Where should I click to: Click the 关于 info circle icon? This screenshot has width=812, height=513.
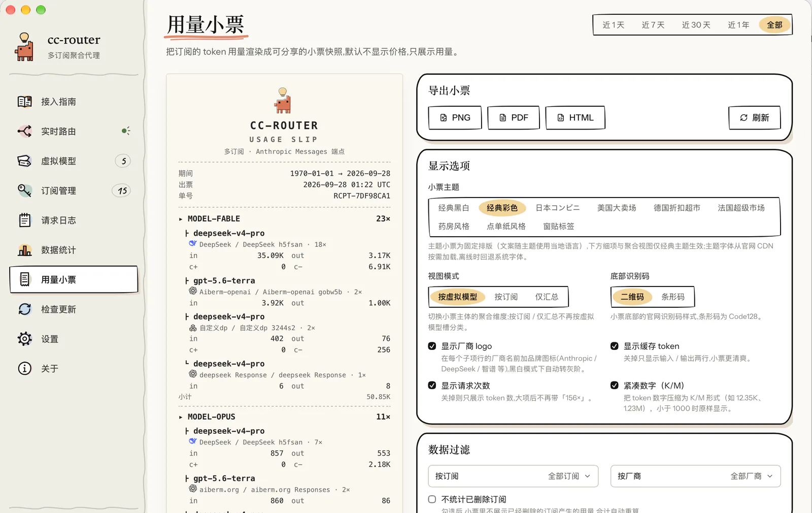(24, 368)
